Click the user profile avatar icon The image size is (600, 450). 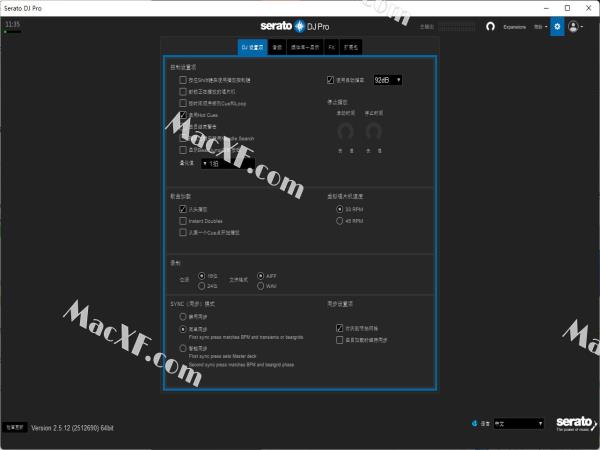(x=573, y=26)
